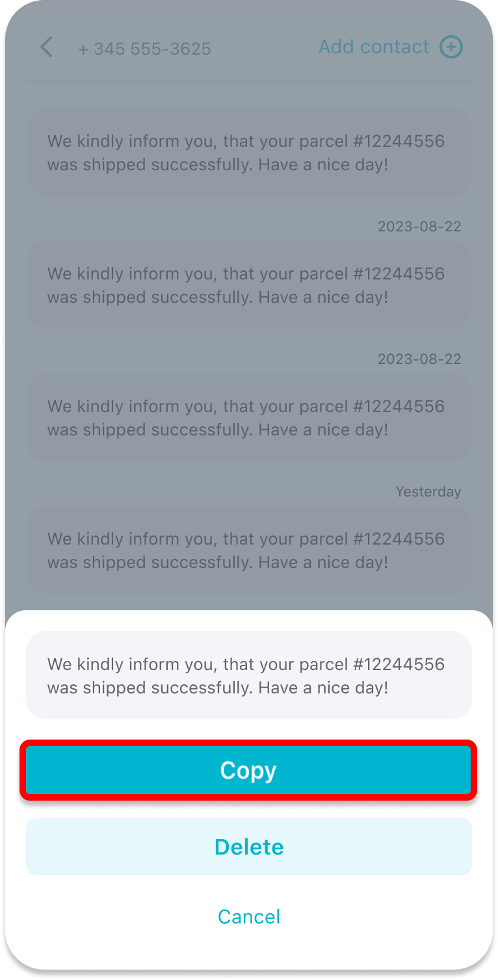Tap the lower 2023-08-22 date label
The width and height of the screenshot is (498, 980).
(419, 359)
